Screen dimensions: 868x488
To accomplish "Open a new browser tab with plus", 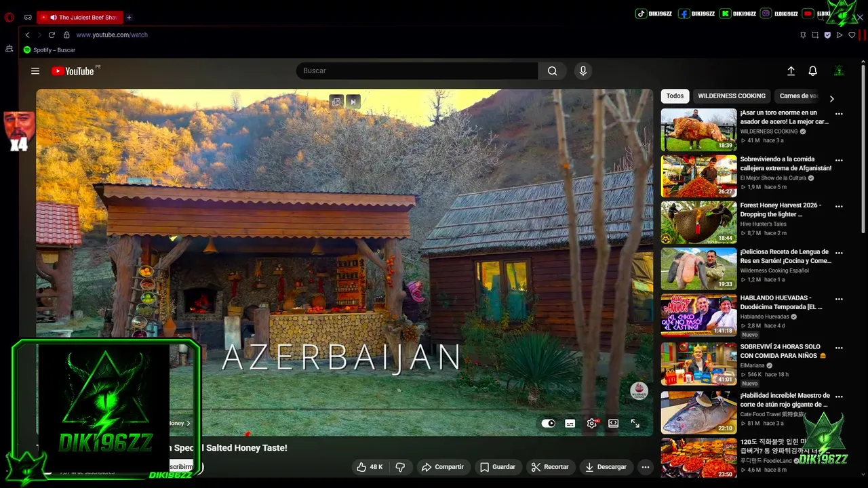I will tap(129, 18).
